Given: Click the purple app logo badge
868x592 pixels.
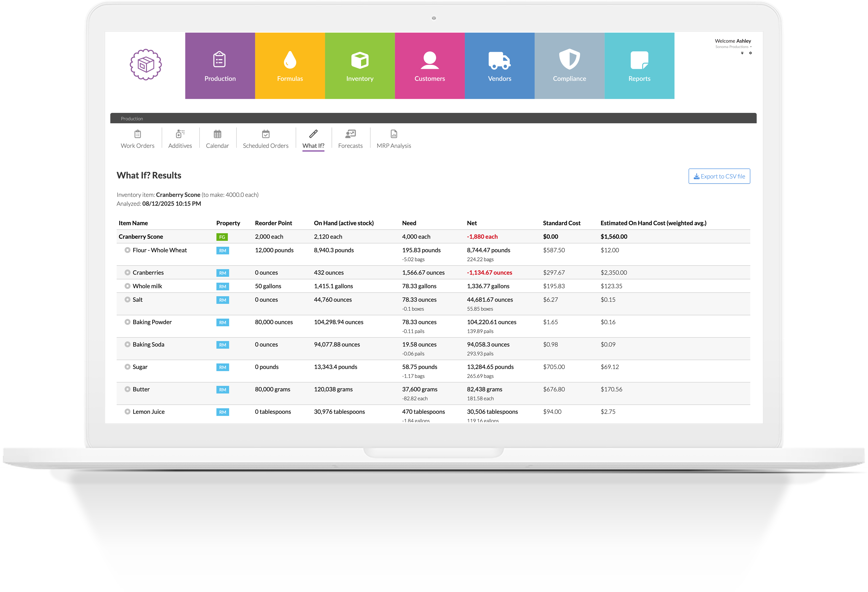Looking at the screenshot, I should [x=146, y=65].
